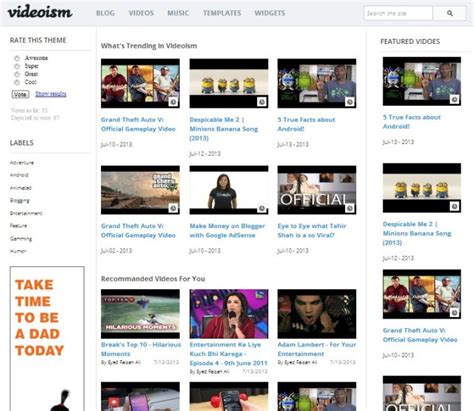Image resolution: width=474 pixels, height=411 pixels.
Task: Click Adam Lambert video thumbnail
Action: 317,314
